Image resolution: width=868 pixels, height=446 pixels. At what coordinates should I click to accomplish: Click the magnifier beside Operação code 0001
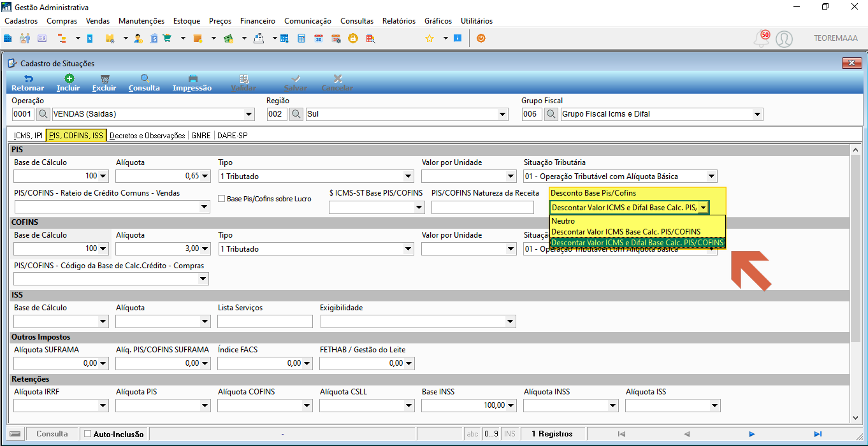coord(43,114)
